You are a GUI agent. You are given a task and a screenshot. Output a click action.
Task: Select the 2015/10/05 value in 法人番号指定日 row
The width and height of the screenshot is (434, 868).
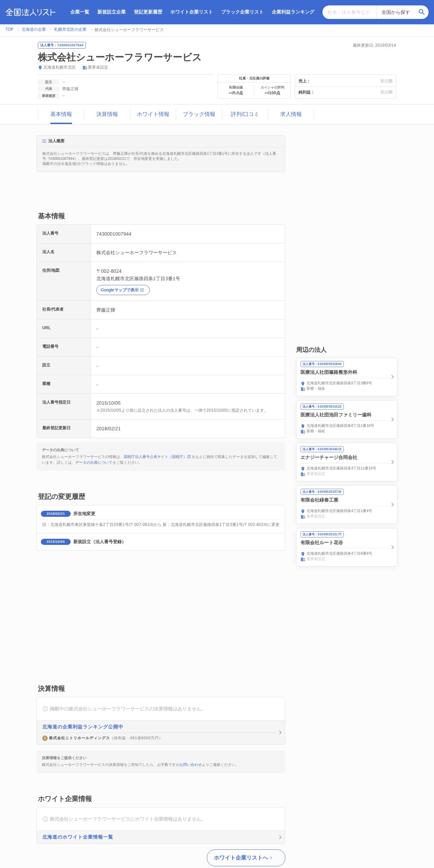[108, 403]
